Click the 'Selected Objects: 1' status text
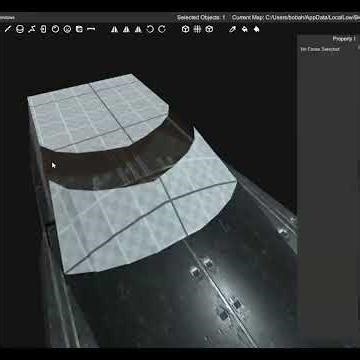 click(201, 18)
